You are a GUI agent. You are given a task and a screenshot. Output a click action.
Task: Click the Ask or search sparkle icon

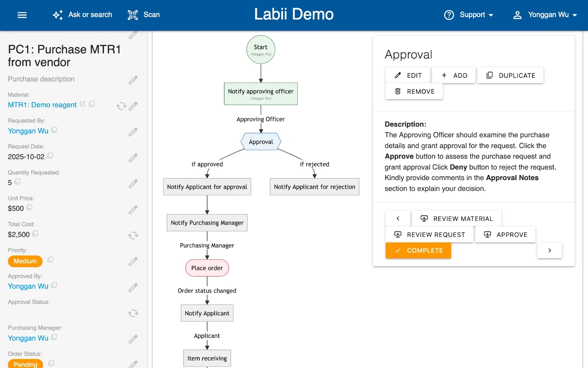[x=57, y=15]
